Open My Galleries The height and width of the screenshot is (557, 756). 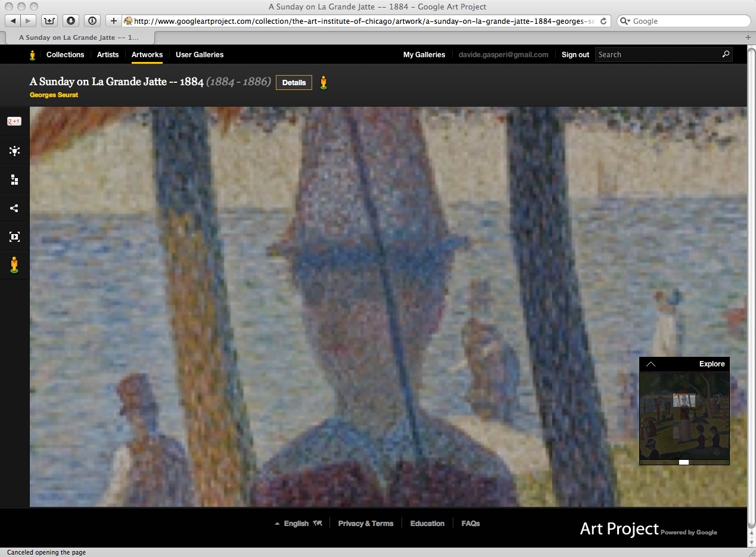point(424,55)
